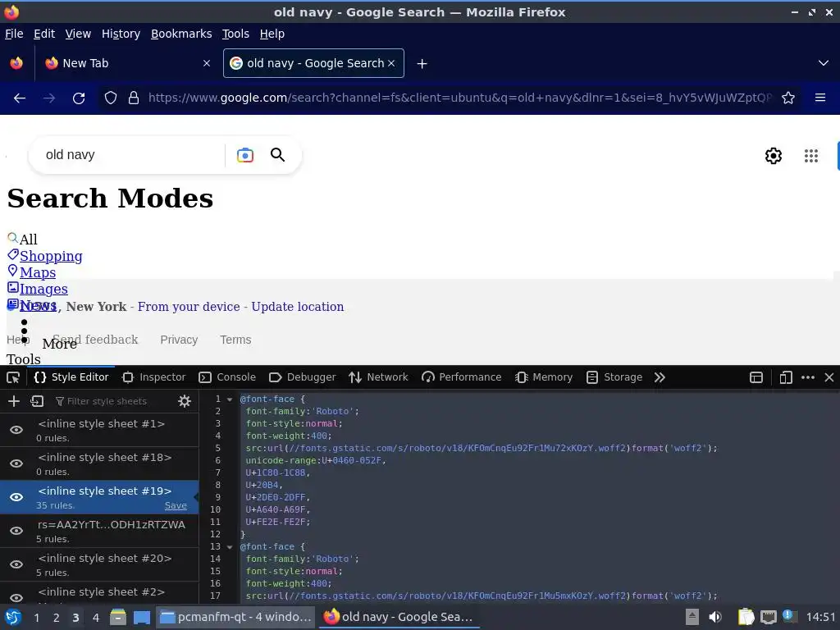Click the Update location link
The image size is (840, 630).
click(297, 307)
